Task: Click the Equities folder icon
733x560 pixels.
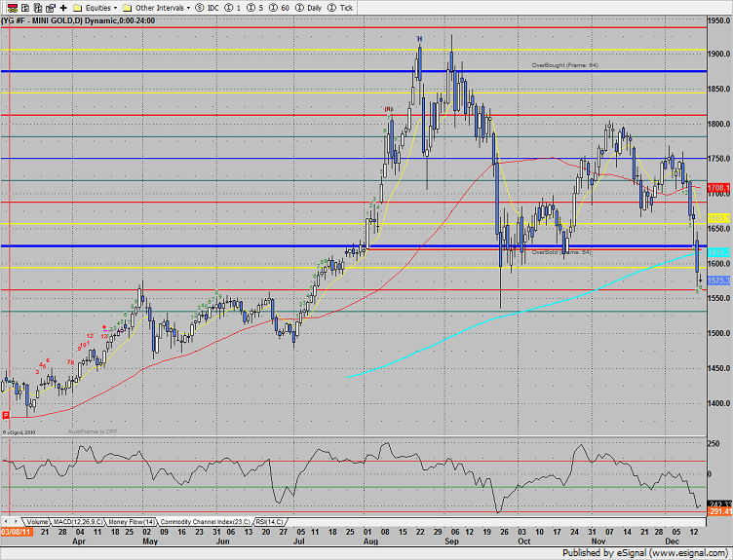Action: click(78, 8)
